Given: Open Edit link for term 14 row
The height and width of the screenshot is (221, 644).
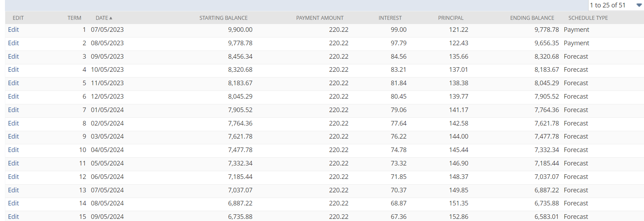Looking at the screenshot, I should tap(13, 203).
